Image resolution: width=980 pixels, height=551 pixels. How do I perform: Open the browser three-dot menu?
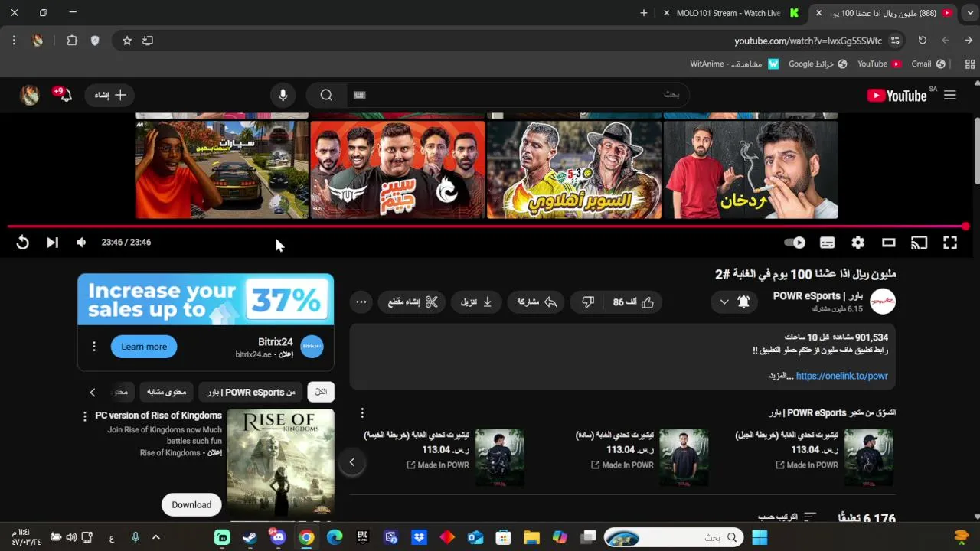click(14, 41)
